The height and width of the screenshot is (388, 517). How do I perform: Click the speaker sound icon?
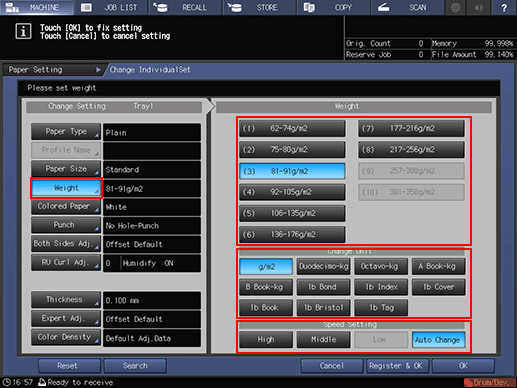coord(479,7)
